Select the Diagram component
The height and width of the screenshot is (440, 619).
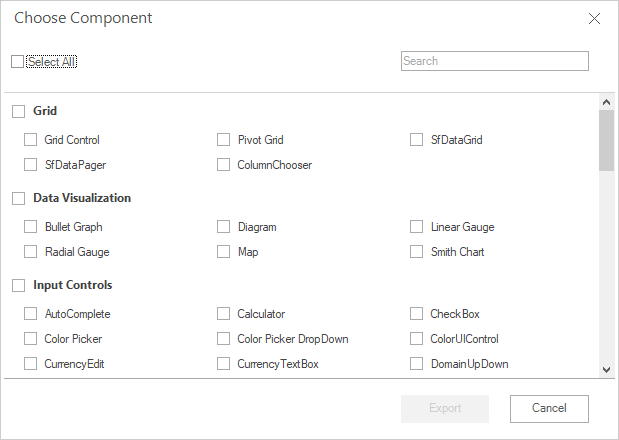click(224, 227)
